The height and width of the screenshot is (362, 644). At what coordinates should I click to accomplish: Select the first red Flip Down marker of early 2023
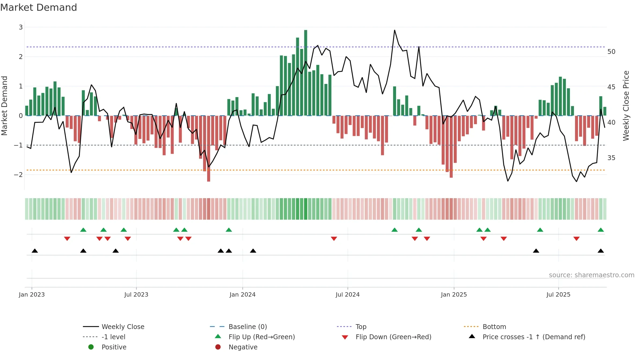click(x=67, y=239)
